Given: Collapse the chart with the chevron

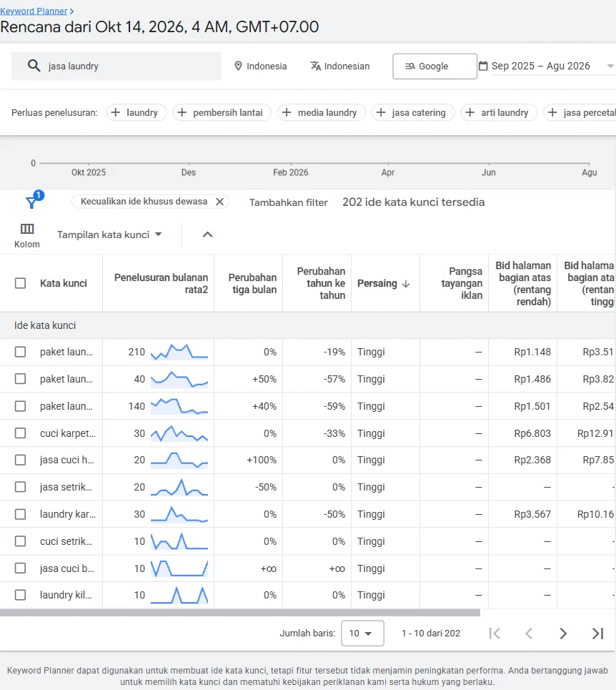Looking at the screenshot, I should tap(207, 235).
